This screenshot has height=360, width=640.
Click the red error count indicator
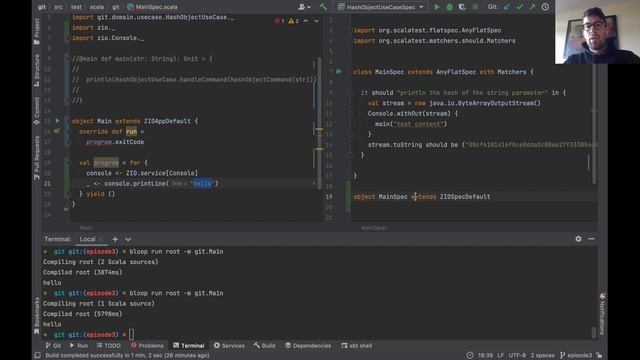[x=280, y=21]
